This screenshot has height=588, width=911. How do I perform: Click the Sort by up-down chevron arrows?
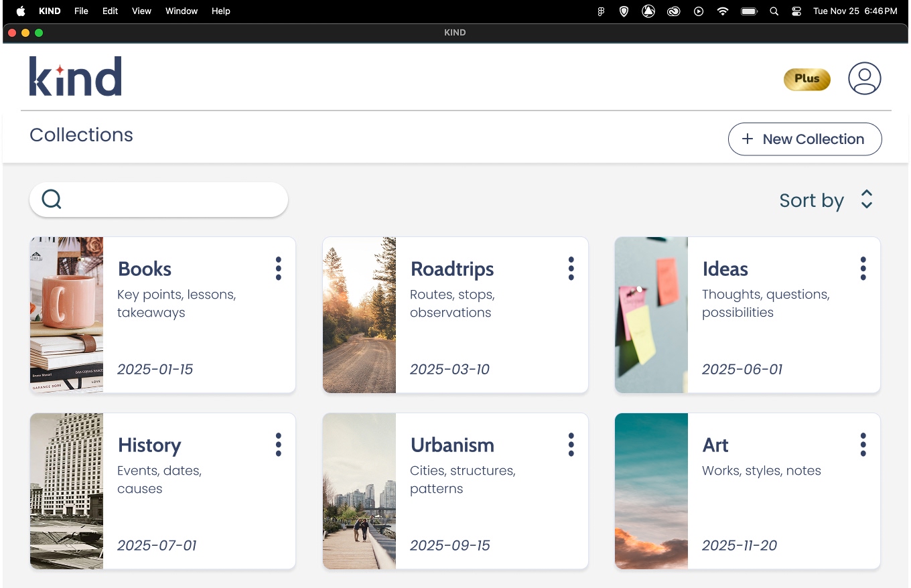click(x=867, y=200)
